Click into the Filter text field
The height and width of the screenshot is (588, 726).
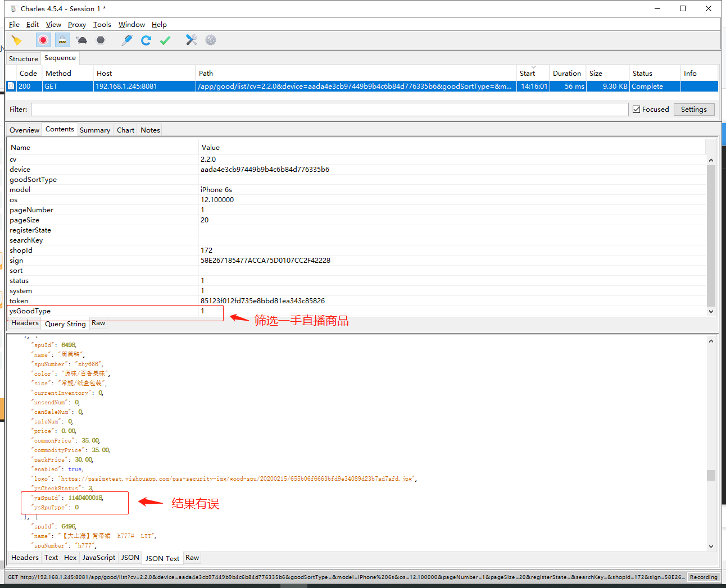pos(329,110)
